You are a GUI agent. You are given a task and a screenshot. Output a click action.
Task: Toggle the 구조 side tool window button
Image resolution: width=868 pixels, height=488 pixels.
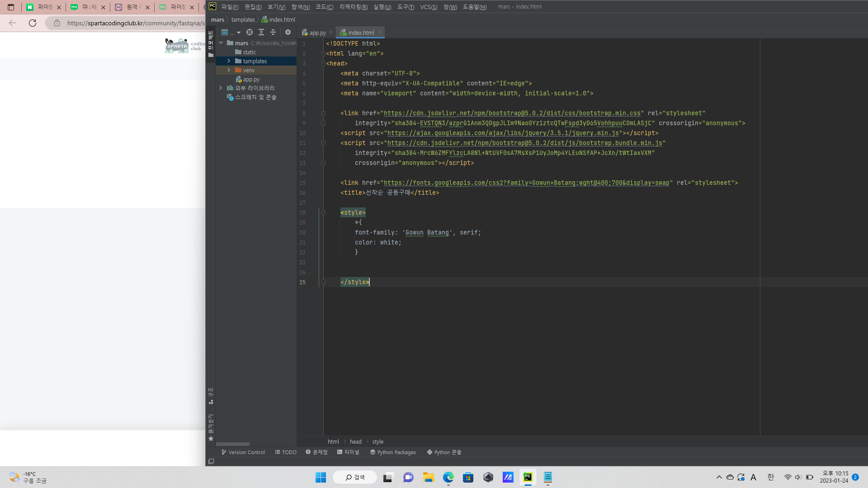(x=211, y=396)
